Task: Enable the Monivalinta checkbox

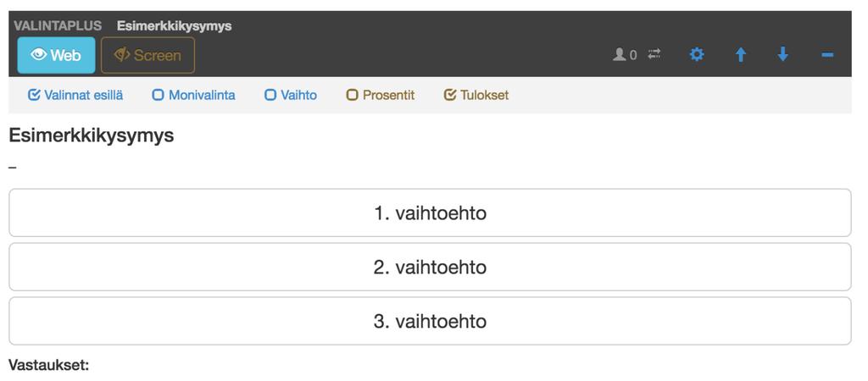Action: click(158, 95)
